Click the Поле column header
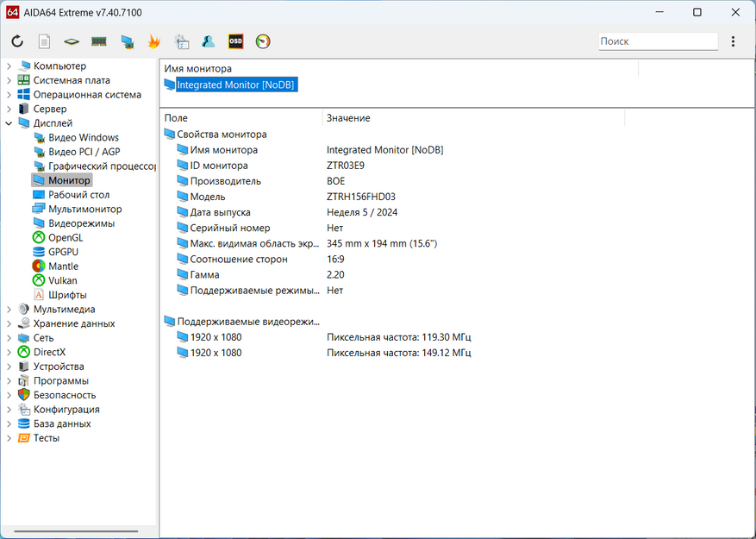The height and width of the screenshot is (539, 756). (x=176, y=118)
